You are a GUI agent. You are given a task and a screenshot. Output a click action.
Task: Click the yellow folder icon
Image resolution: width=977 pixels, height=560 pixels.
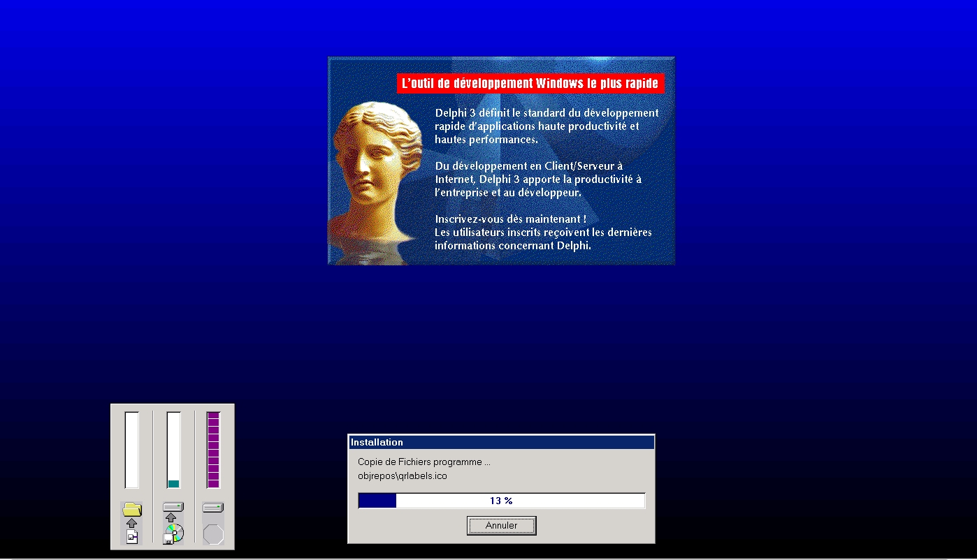click(x=131, y=509)
